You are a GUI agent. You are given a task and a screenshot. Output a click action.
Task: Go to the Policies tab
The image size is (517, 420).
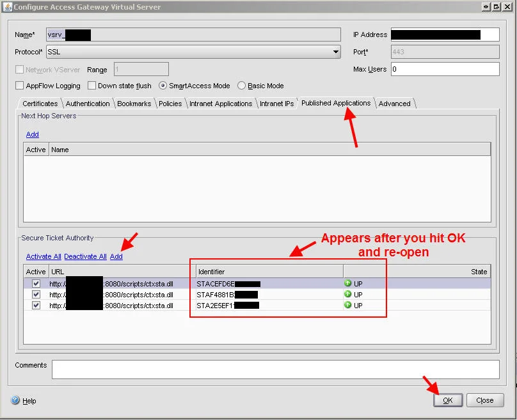click(170, 104)
